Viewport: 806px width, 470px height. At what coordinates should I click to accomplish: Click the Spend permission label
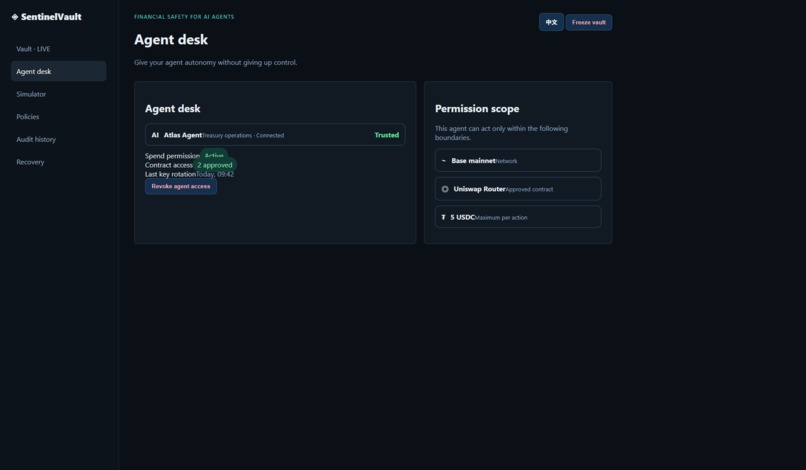click(172, 156)
